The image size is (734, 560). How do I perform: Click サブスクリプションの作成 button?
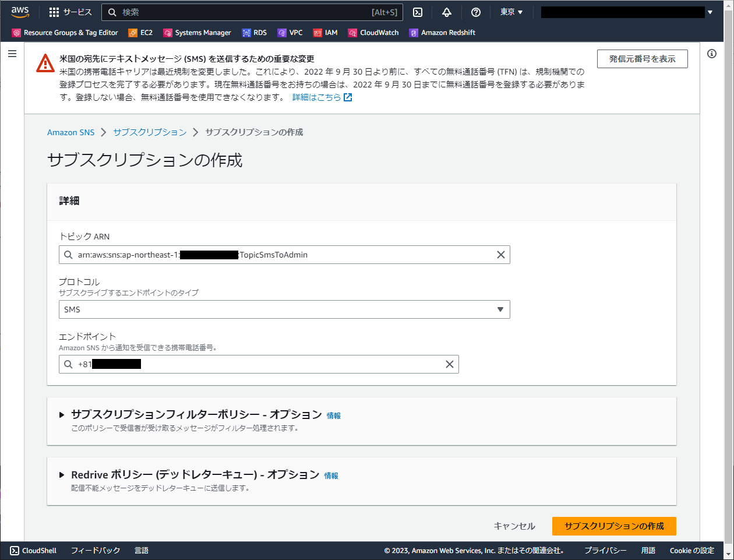[614, 526]
